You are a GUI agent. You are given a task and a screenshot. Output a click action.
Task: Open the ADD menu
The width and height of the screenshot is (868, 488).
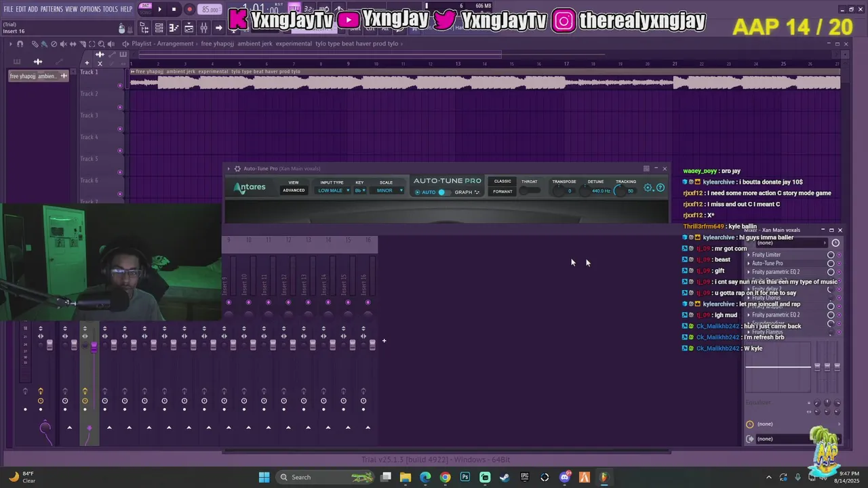(33, 9)
